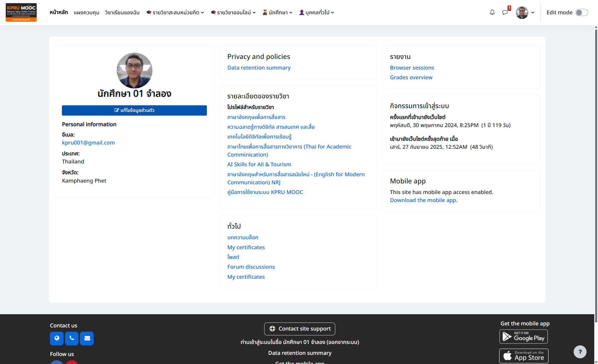Expand the บุคคลทั่วไป dropdown menu

pos(317,12)
